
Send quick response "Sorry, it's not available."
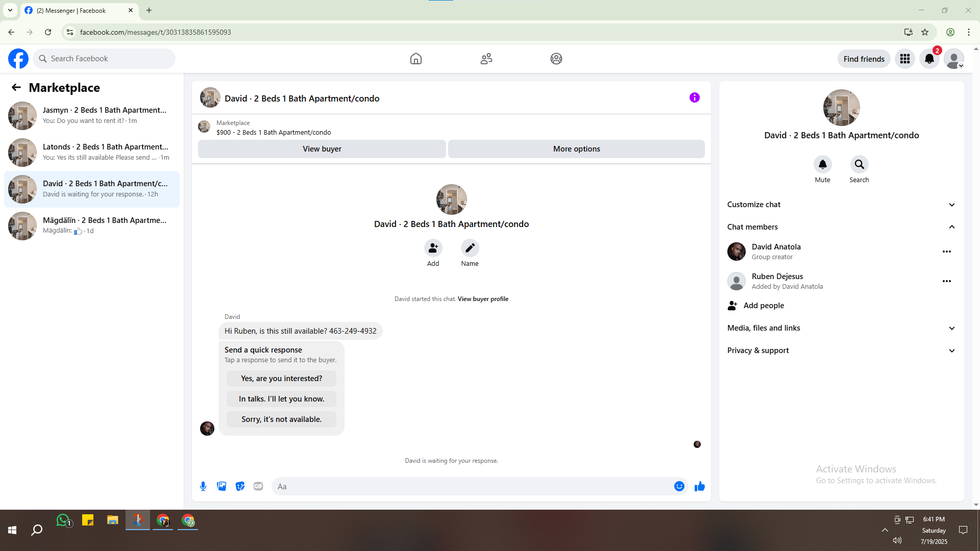tap(281, 419)
